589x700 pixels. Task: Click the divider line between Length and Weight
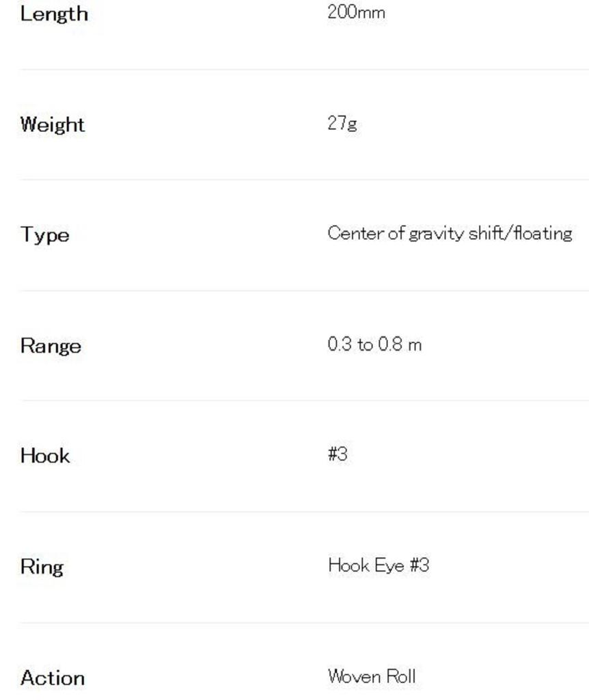click(x=304, y=69)
